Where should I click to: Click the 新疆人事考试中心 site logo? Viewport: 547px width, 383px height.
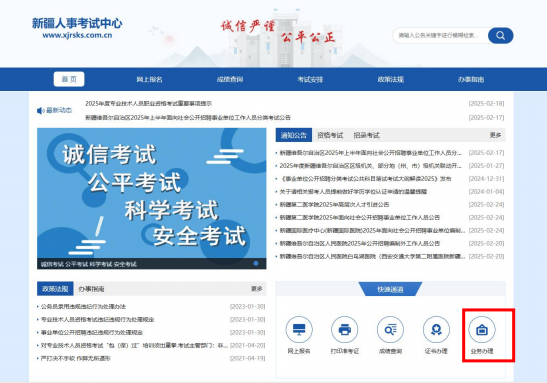77,23
